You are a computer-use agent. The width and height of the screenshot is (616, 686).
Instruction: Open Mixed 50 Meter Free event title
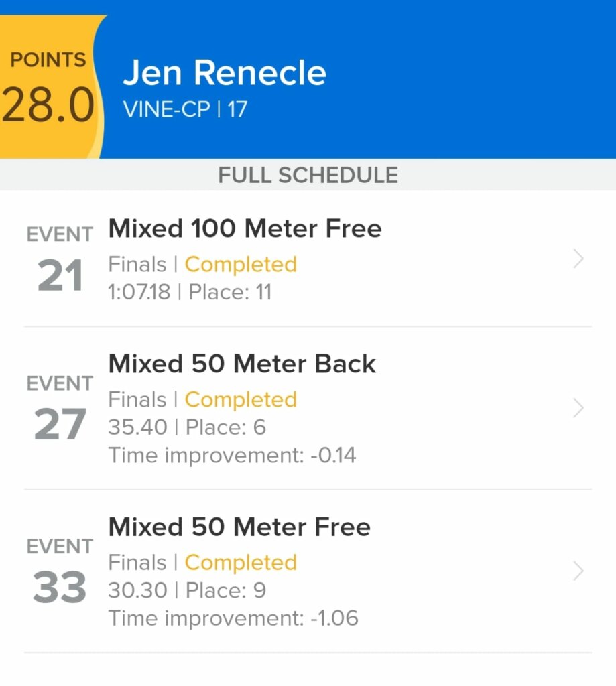pos(239,527)
